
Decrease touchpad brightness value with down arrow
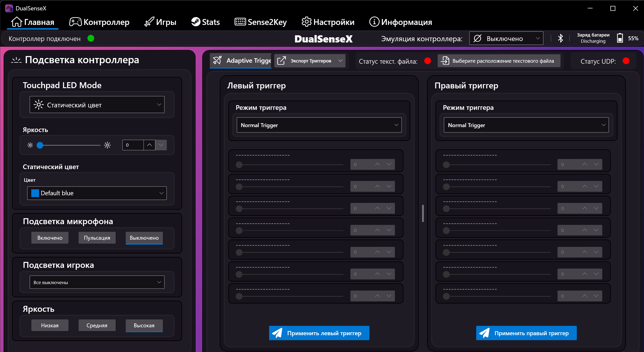pos(161,145)
